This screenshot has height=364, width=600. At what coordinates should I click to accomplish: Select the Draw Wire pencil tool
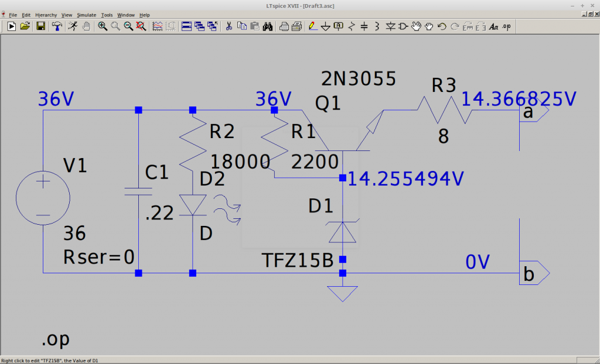(x=313, y=26)
